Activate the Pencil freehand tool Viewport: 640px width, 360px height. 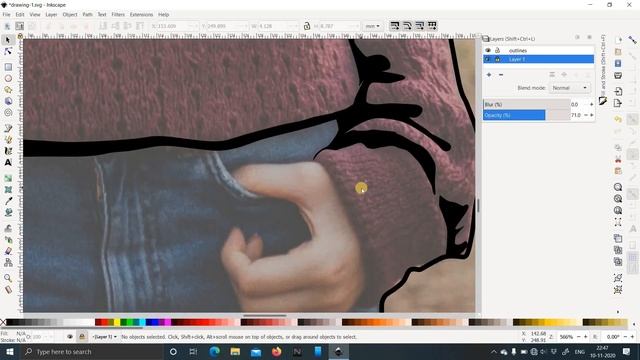click(8, 128)
